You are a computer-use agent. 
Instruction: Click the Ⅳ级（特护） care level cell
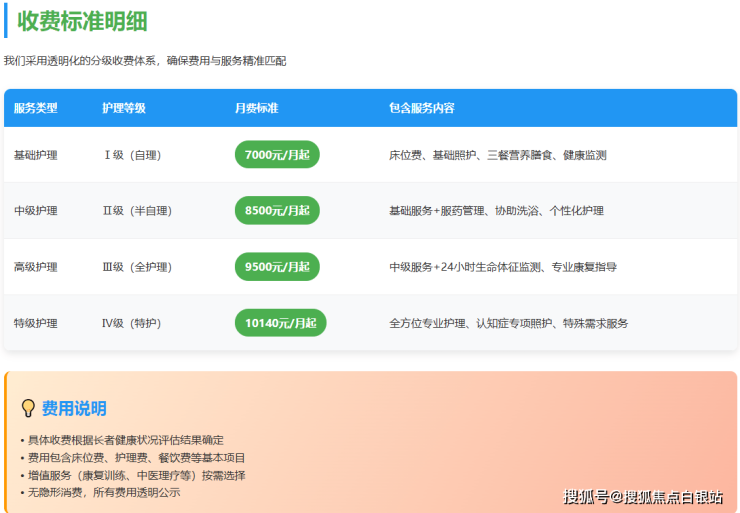pyautogui.click(x=131, y=323)
